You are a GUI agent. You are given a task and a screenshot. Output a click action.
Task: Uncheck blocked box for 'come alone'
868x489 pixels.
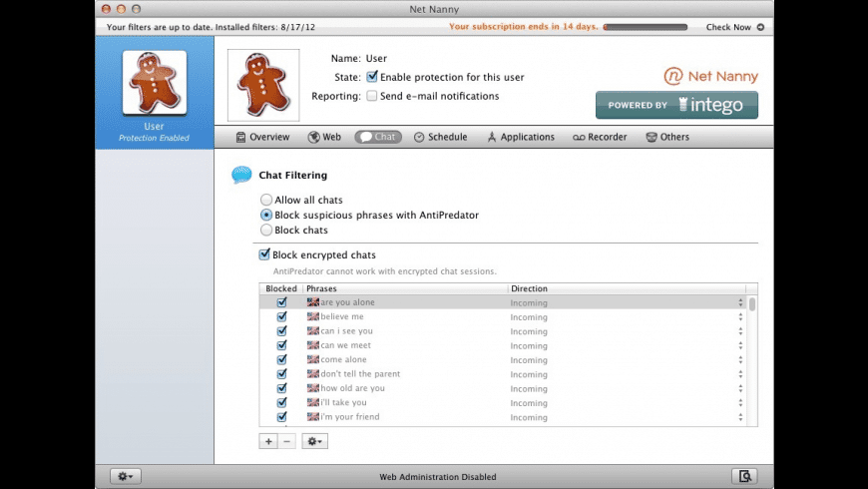[281, 360]
